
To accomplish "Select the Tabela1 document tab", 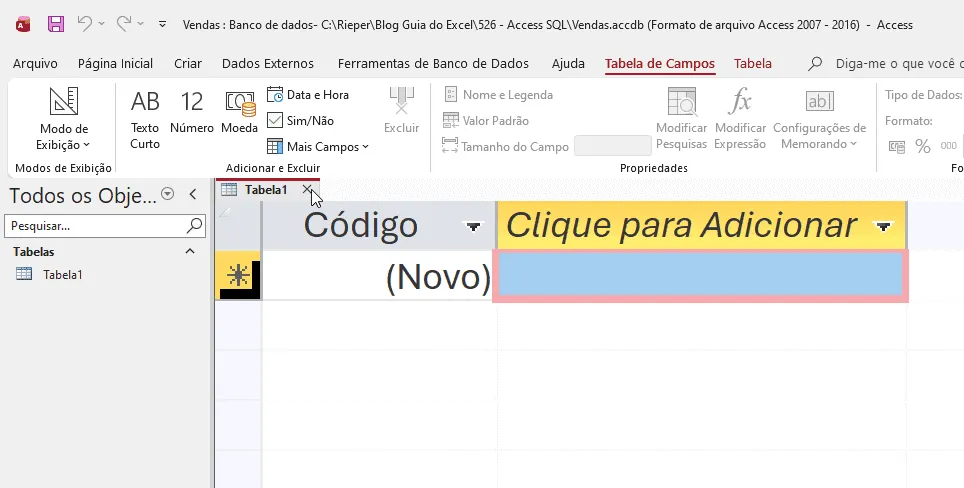I will coord(266,190).
